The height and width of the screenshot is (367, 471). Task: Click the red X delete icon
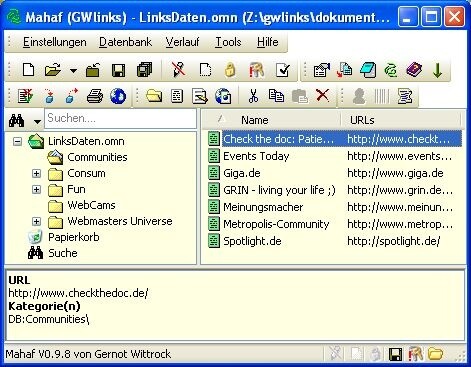[322, 95]
